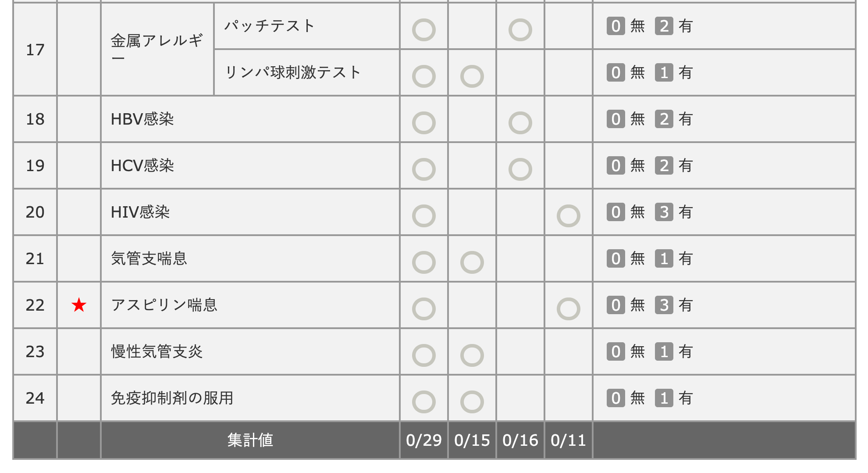This screenshot has width=868, height=473.
Task: Select the score-0 circle for HBV感染
Action: (x=423, y=123)
